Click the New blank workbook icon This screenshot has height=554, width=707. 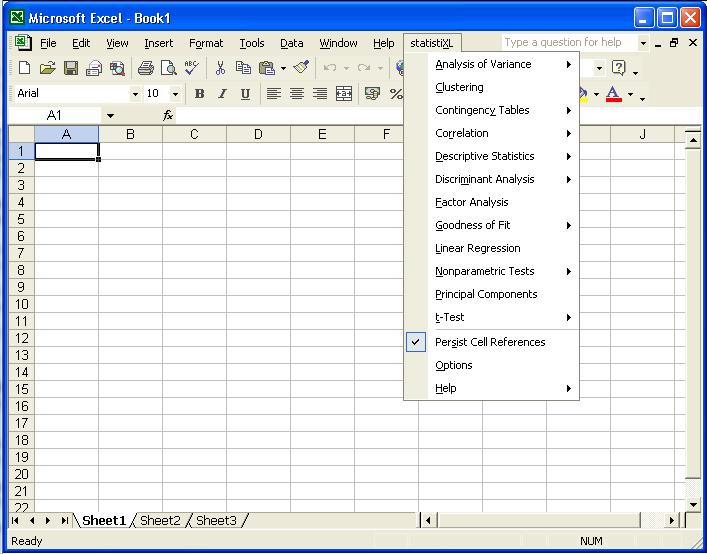tap(24, 68)
